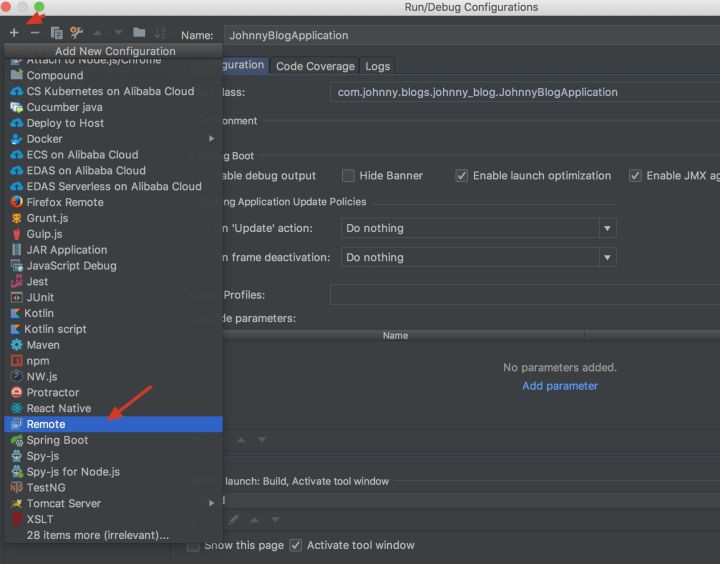Click the npm icon

(x=17, y=361)
